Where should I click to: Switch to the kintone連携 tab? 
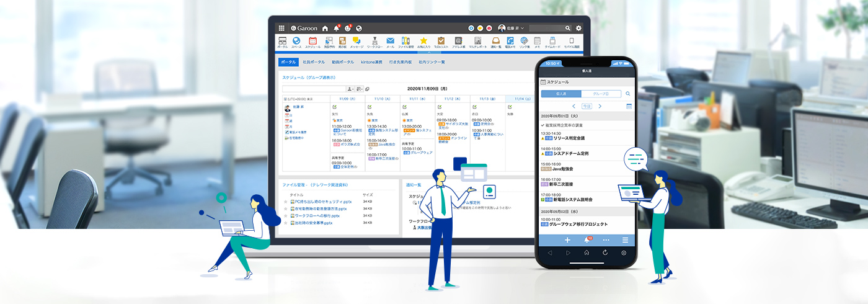pos(371,62)
